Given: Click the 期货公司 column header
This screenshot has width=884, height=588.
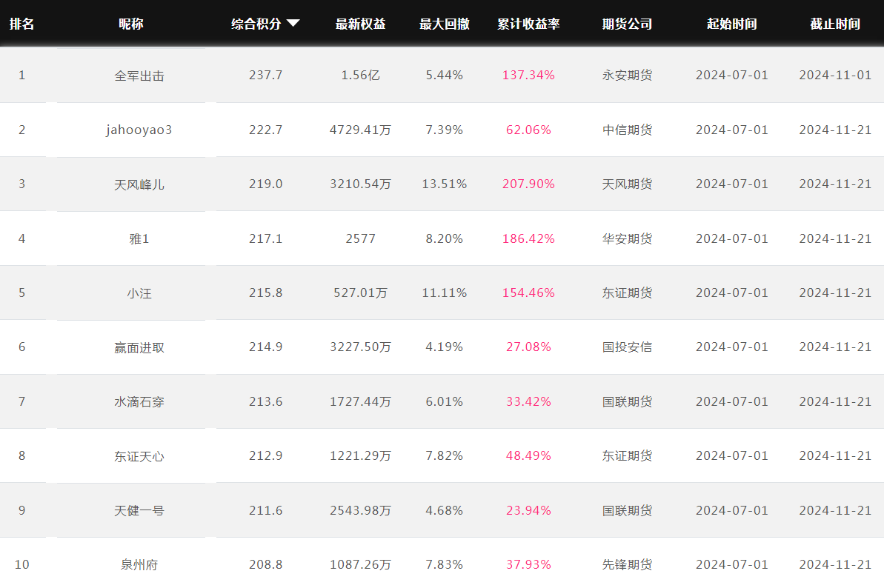Looking at the screenshot, I should click(x=627, y=24).
